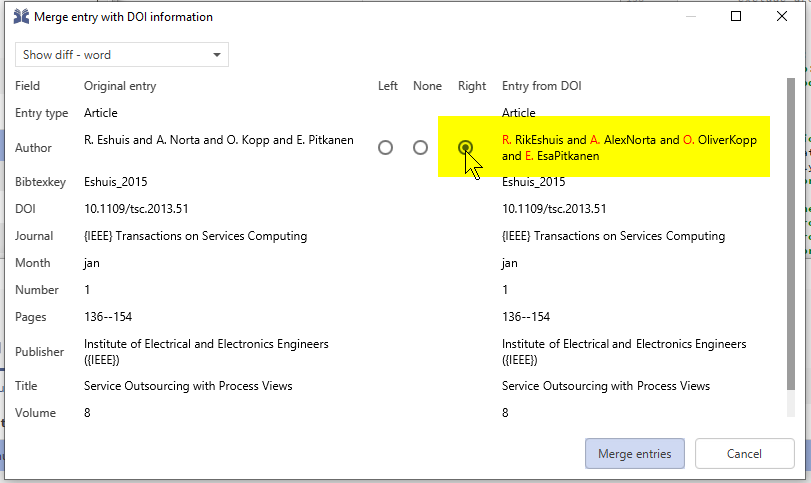Image resolution: width=811 pixels, height=483 pixels.
Task: Click original publisher Institute of Electrical and Electronics Engineers
Action: [x=206, y=352]
